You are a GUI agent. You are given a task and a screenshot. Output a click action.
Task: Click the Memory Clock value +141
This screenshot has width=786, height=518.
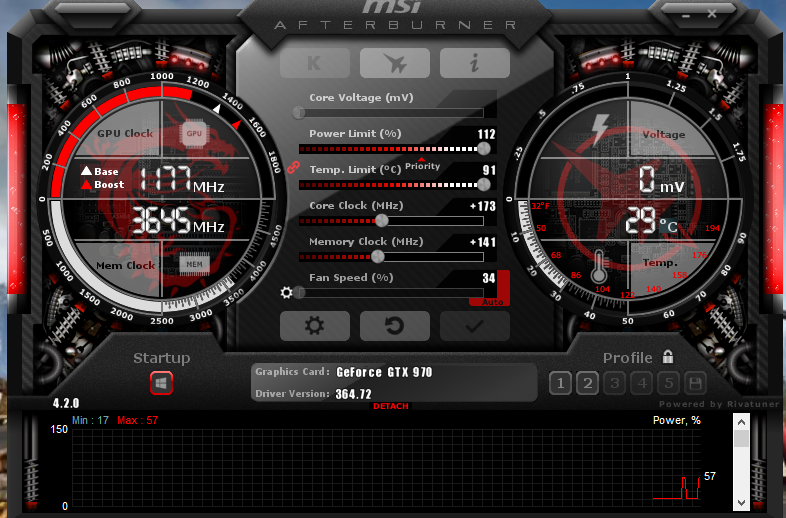[x=483, y=242]
